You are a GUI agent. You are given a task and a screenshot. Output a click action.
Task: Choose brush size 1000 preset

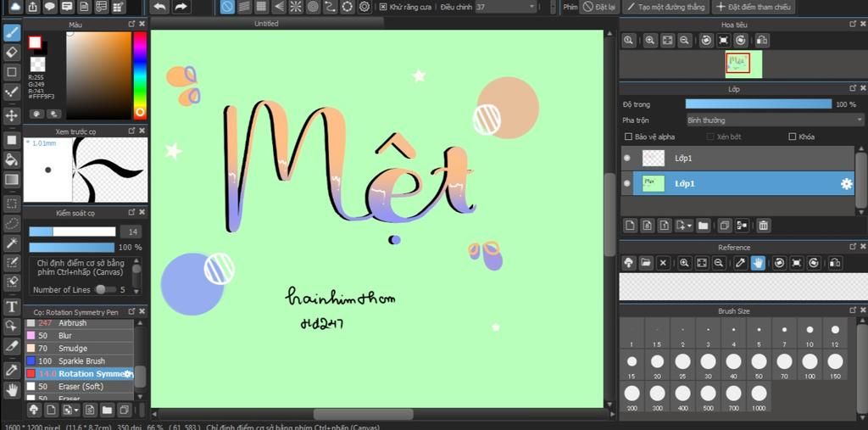coord(759,397)
